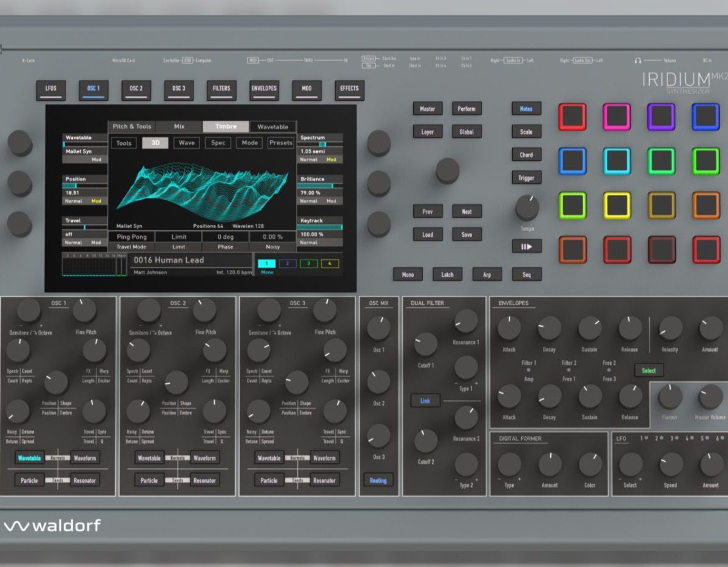Enable the Arp button
This screenshot has width=728, height=567.
(487, 274)
